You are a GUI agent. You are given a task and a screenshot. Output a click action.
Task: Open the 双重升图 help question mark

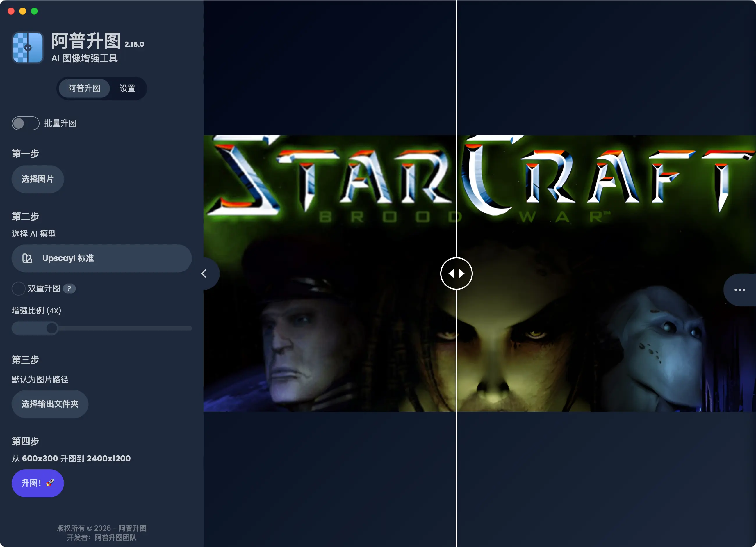(69, 289)
